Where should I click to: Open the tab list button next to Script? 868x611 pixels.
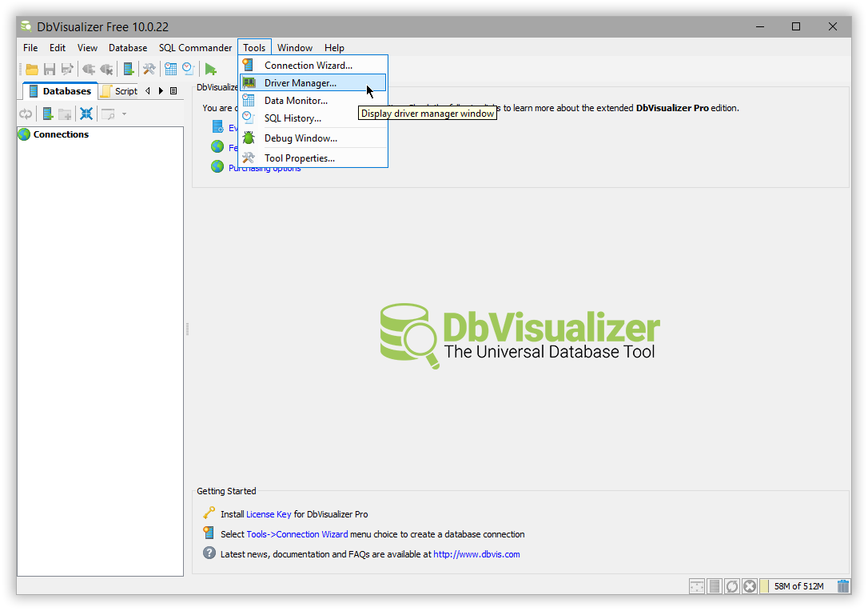[173, 90]
